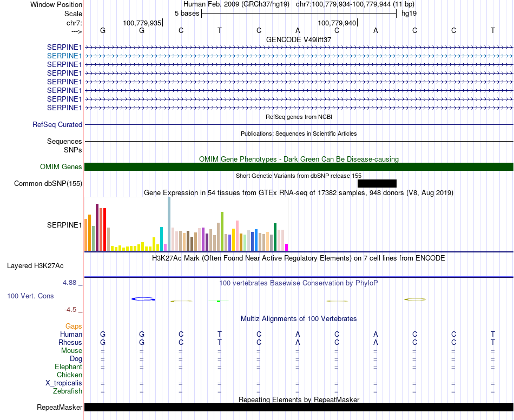Click the SERPINE1 label beside GTEx bar chart
Screen dimensions: 514x420
coord(64,225)
